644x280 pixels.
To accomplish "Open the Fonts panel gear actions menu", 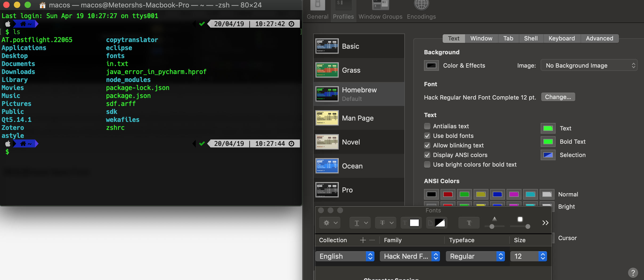I will click(x=330, y=223).
